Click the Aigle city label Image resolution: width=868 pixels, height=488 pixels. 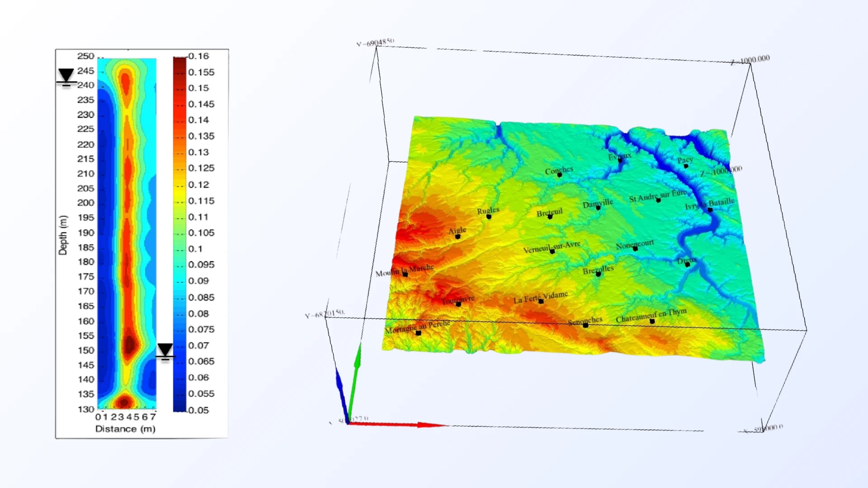[457, 230]
